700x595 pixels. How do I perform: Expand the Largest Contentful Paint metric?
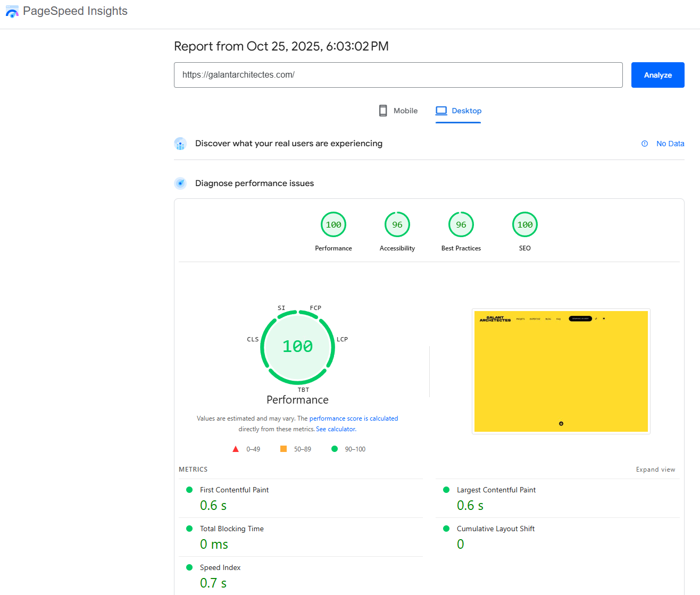coord(496,490)
